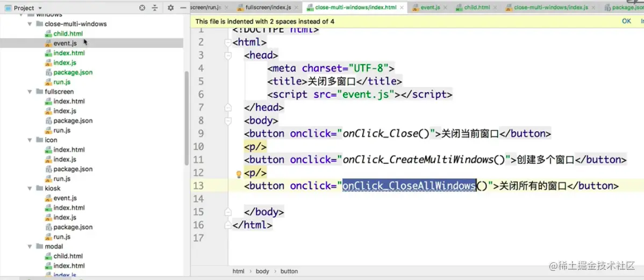Click "event.js" src value on line 6
644x280 pixels.
coord(366,95)
